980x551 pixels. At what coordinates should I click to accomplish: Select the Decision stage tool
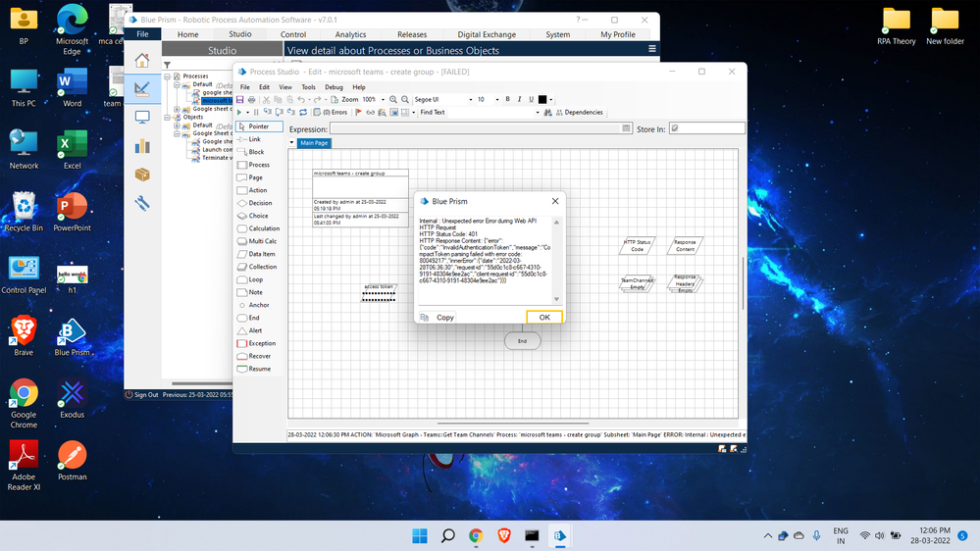[x=260, y=203]
